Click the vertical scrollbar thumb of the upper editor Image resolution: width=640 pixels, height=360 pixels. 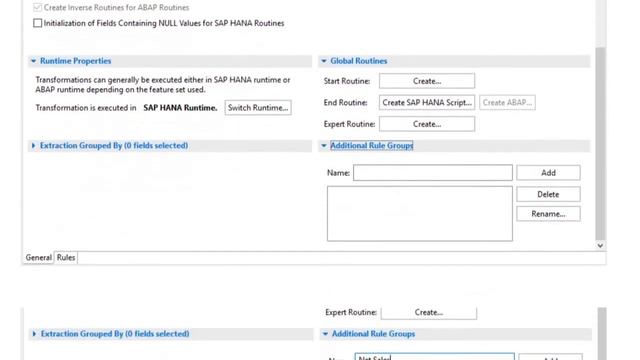click(x=600, y=143)
